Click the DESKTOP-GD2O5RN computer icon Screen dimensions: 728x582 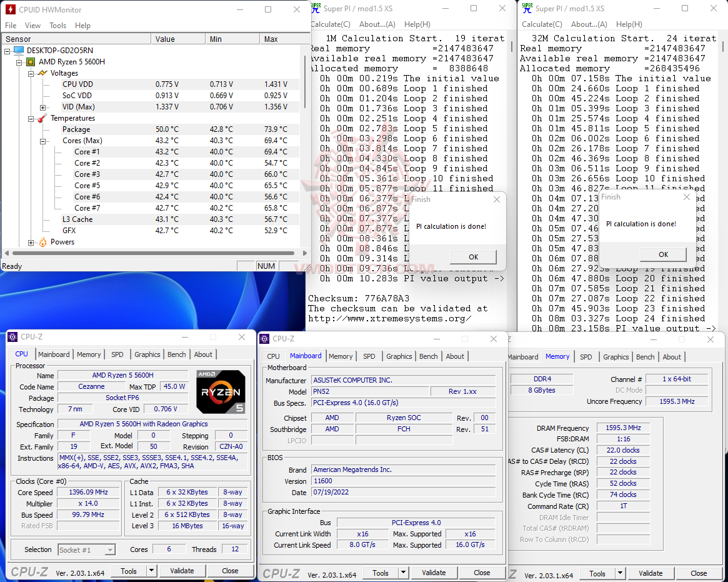tap(19, 50)
